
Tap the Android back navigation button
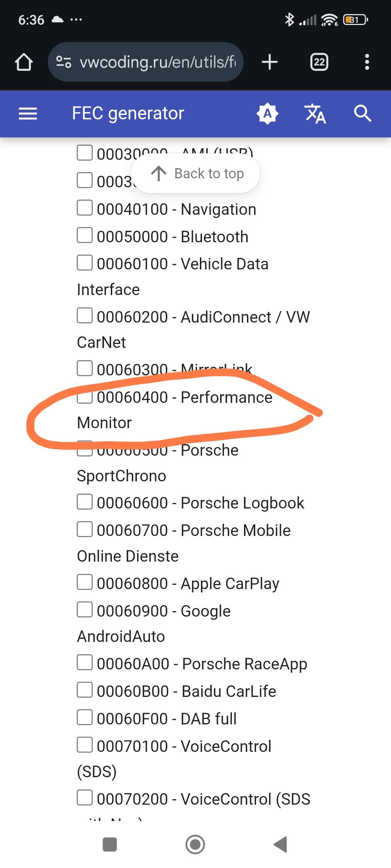pos(280,844)
